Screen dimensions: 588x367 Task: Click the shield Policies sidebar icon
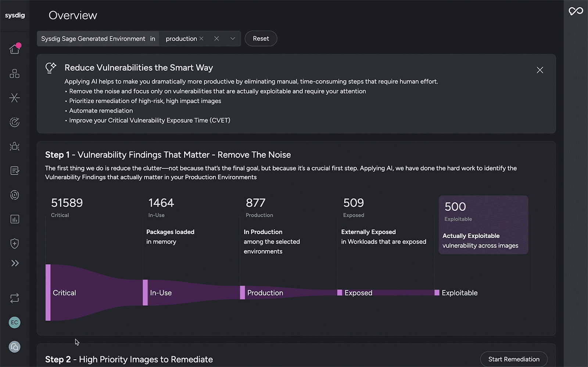click(14, 244)
